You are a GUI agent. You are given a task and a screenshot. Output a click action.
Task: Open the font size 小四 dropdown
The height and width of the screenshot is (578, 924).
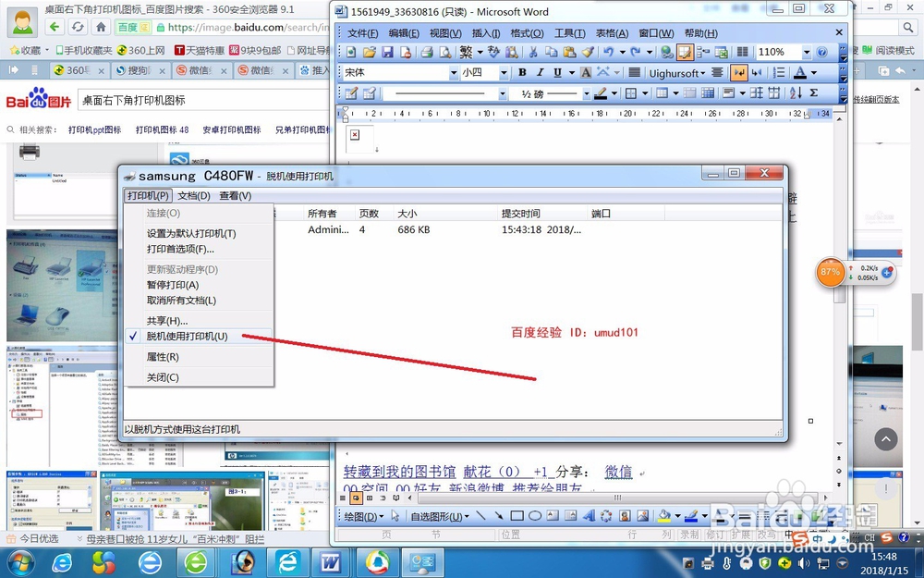coord(504,72)
